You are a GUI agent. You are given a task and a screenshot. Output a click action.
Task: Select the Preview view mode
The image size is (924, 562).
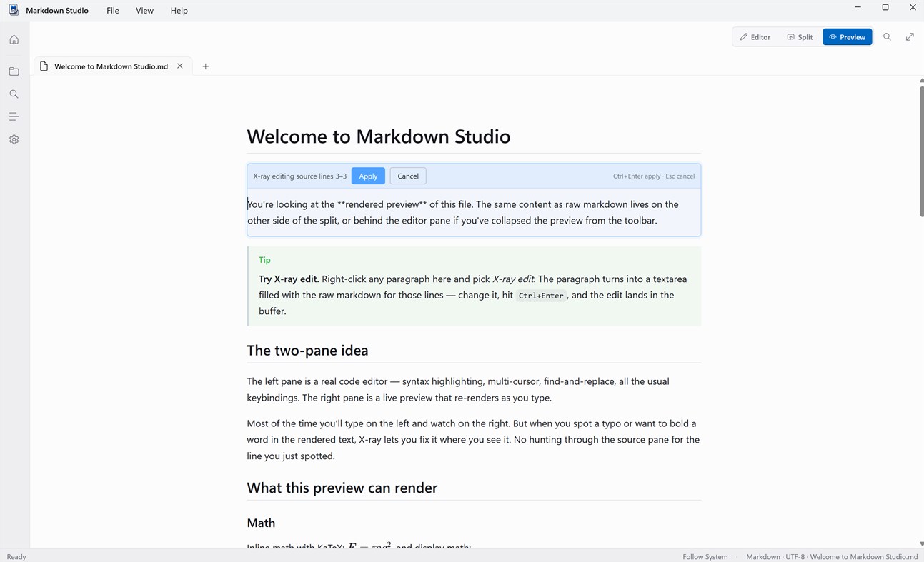tap(848, 37)
